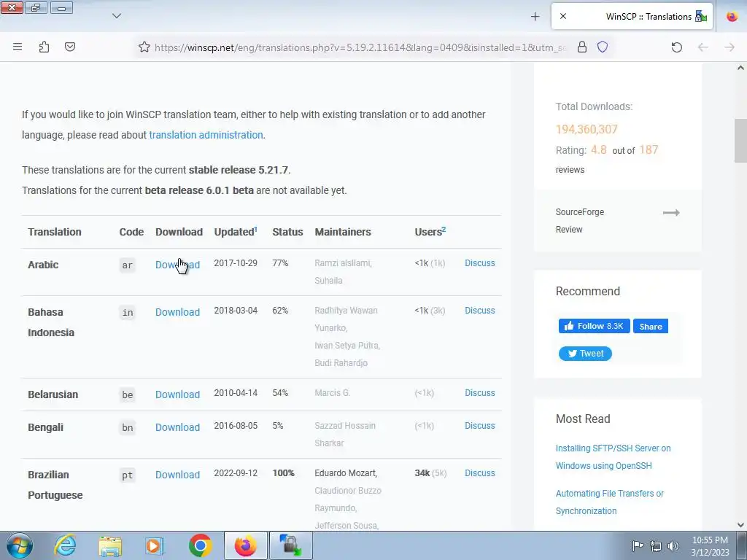Open the Firefox hamburger menu
The image size is (747, 560).
pyautogui.click(x=18, y=47)
